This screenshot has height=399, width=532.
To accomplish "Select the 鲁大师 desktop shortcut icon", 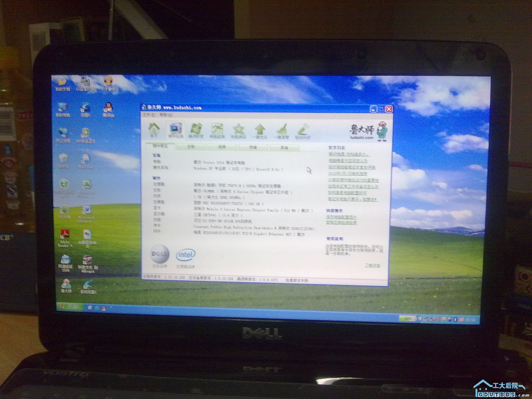I will 66,286.
